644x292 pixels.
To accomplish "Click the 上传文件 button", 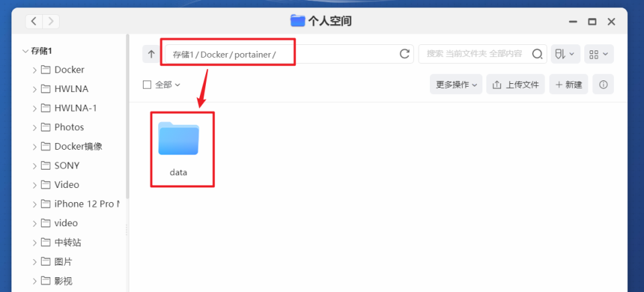I will [515, 85].
